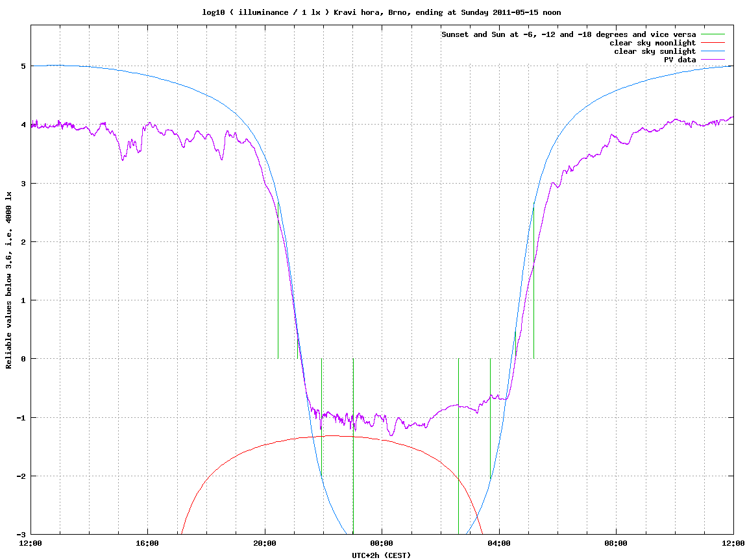Select legend entry 'clear sky moonlight'
Image resolution: width=747 pixels, height=560 pixels.
point(653,43)
